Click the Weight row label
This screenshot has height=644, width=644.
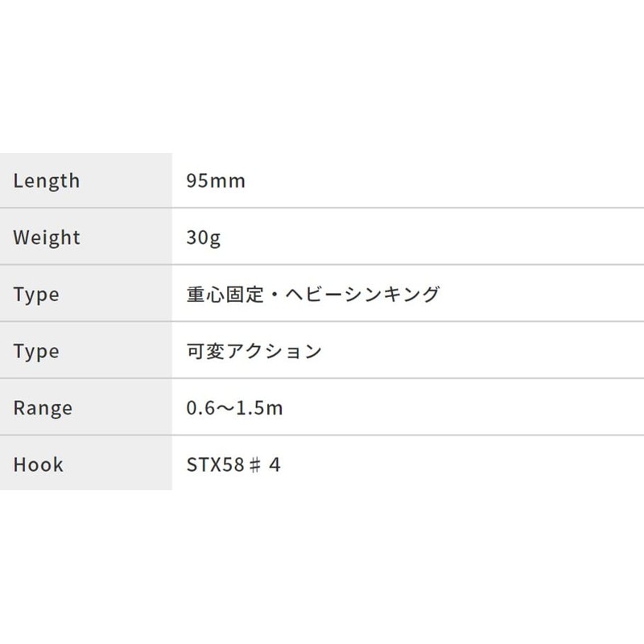(x=47, y=237)
